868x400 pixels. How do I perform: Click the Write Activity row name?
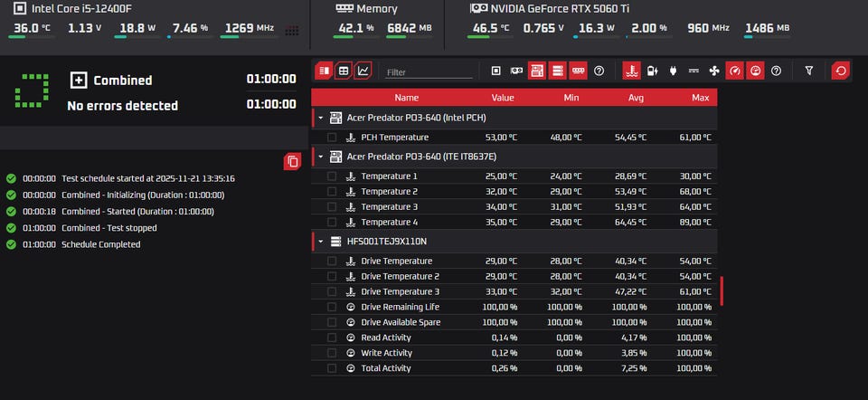click(x=386, y=353)
